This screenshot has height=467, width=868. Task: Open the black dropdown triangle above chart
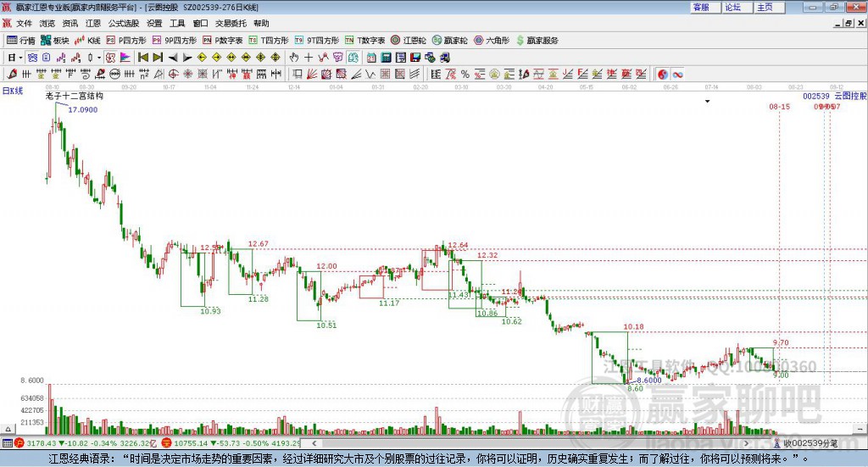[x=707, y=101]
